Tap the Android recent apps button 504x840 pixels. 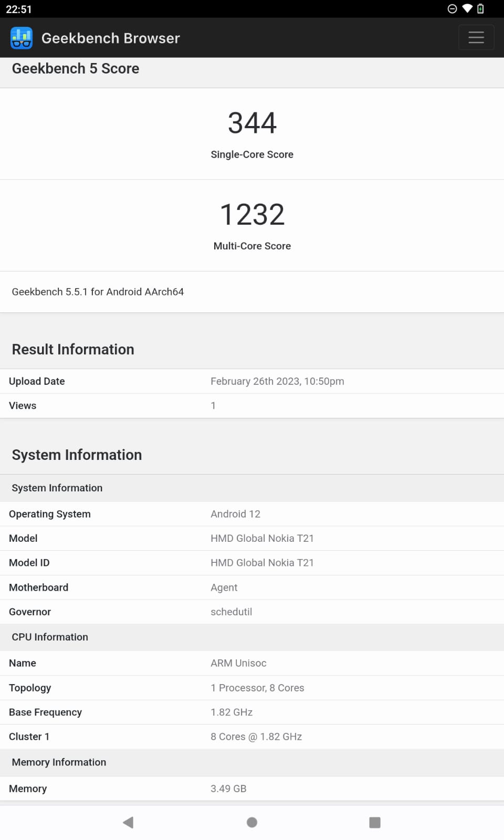(x=375, y=822)
